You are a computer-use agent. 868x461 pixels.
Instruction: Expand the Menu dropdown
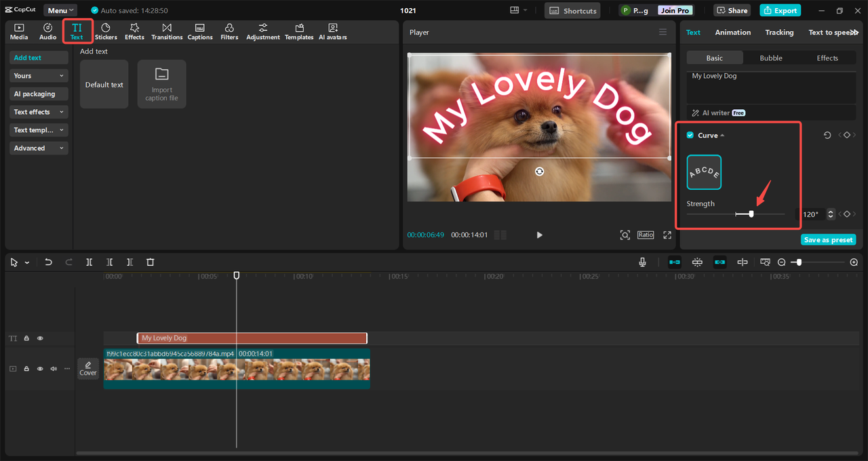(x=60, y=10)
